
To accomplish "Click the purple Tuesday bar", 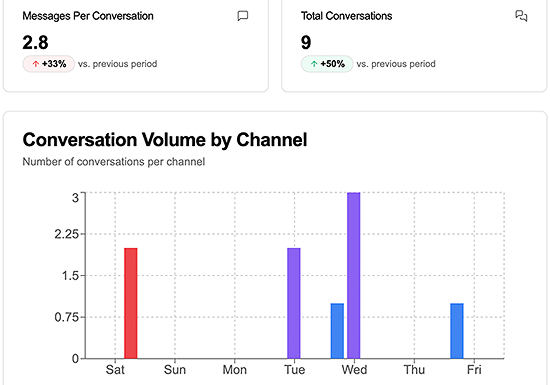I will pos(294,303).
